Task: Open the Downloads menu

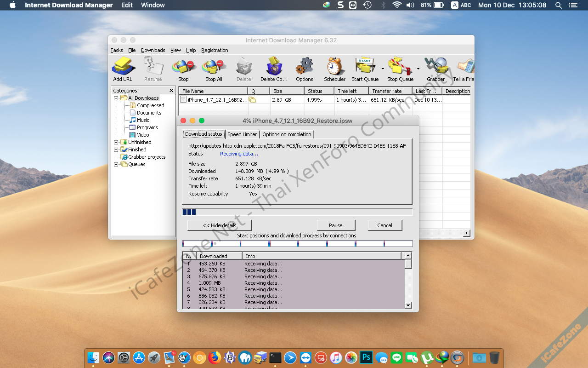Action: click(x=153, y=50)
